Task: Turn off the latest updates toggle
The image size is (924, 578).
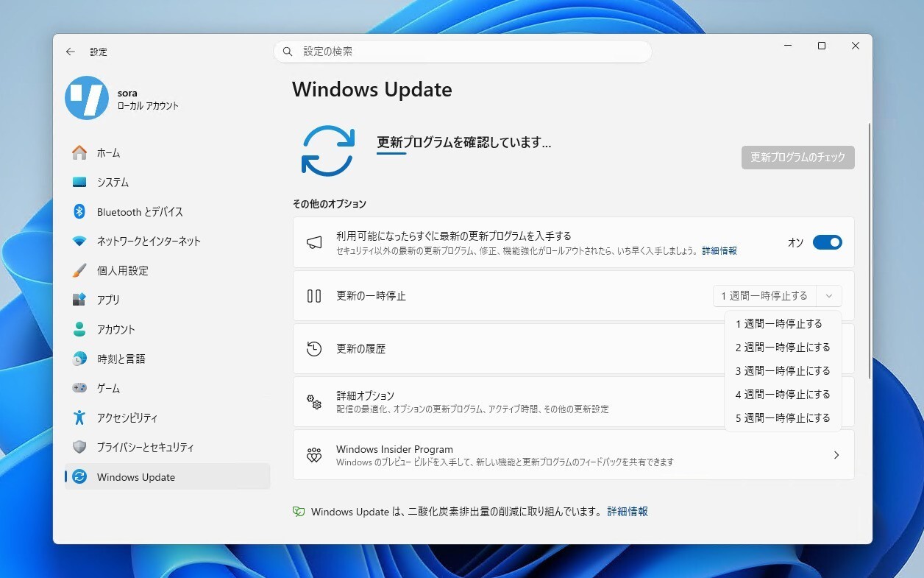Action: pyautogui.click(x=827, y=242)
